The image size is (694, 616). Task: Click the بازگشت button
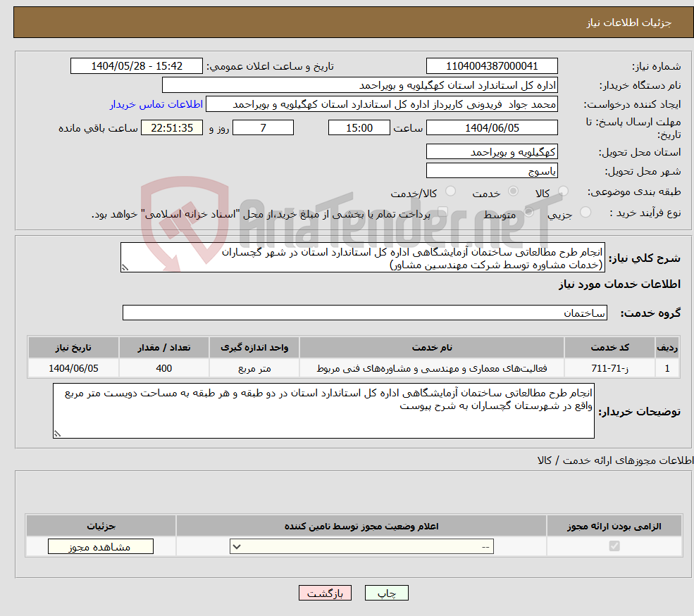click(x=324, y=593)
